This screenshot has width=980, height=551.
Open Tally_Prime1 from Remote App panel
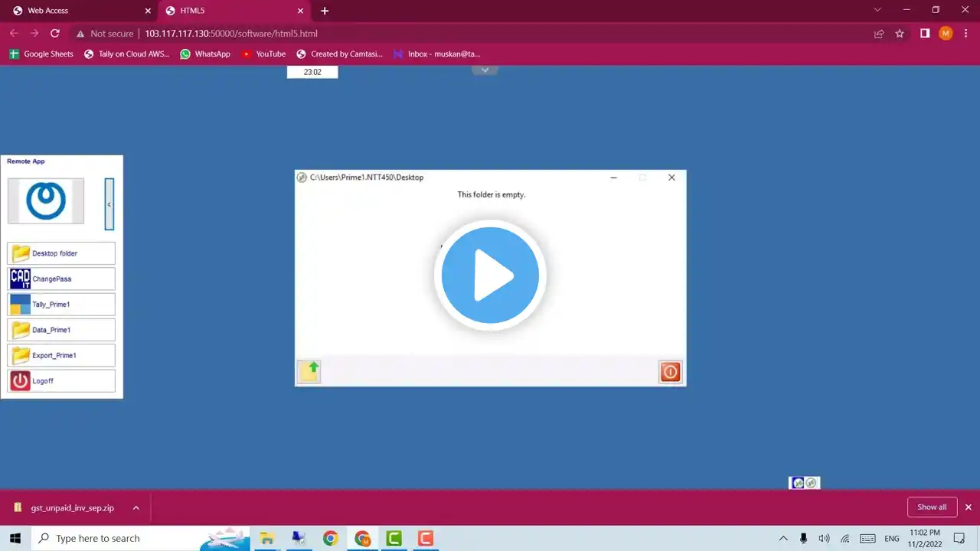pyautogui.click(x=61, y=304)
